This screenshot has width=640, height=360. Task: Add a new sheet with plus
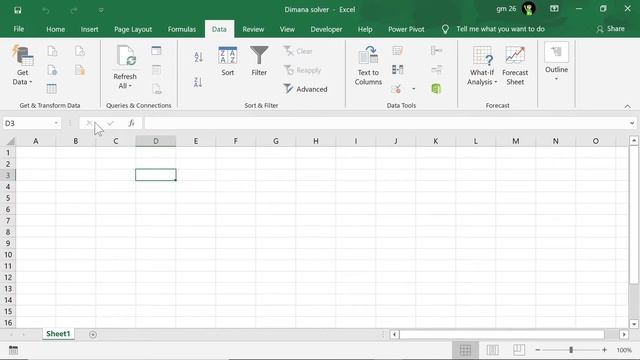click(93, 335)
